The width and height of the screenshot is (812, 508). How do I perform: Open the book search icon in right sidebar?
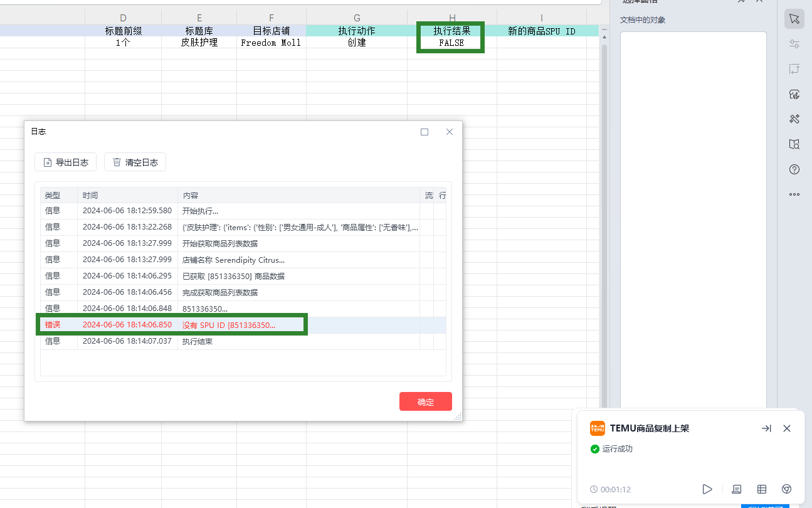point(794,144)
